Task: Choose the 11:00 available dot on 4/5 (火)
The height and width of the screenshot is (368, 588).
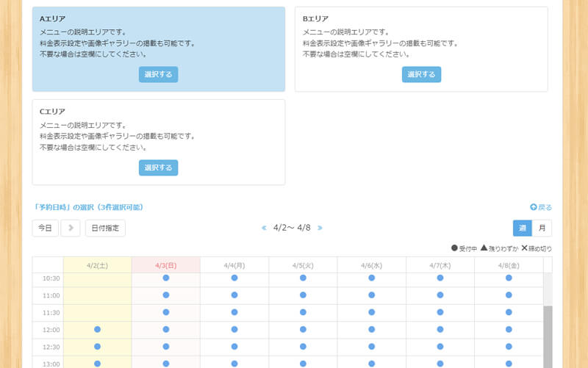Action: click(x=303, y=295)
